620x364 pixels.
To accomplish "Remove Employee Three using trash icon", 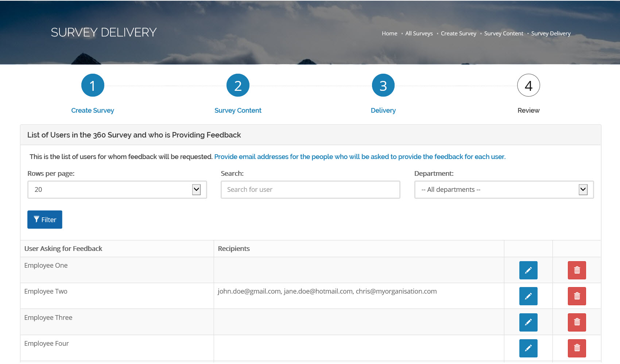I will tap(577, 322).
